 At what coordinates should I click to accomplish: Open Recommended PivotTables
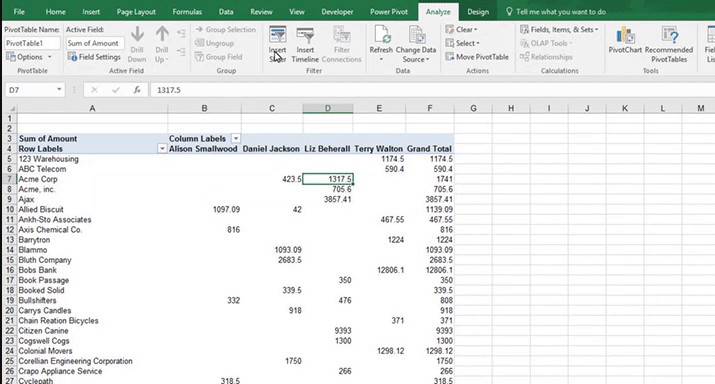(x=669, y=44)
